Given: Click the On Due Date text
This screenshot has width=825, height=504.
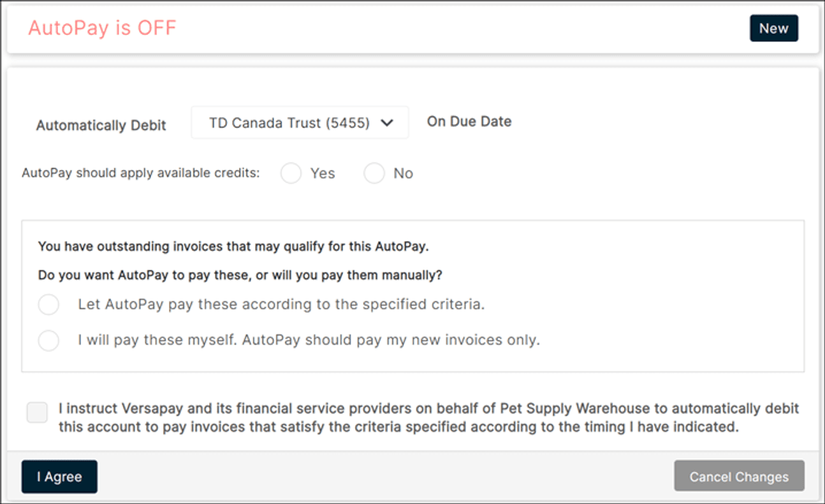Looking at the screenshot, I should point(469,122).
